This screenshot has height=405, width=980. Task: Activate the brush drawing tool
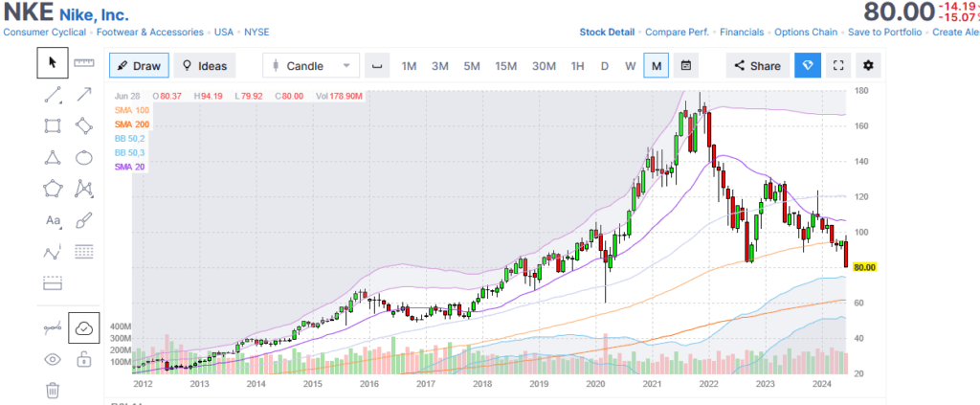click(84, 220)
